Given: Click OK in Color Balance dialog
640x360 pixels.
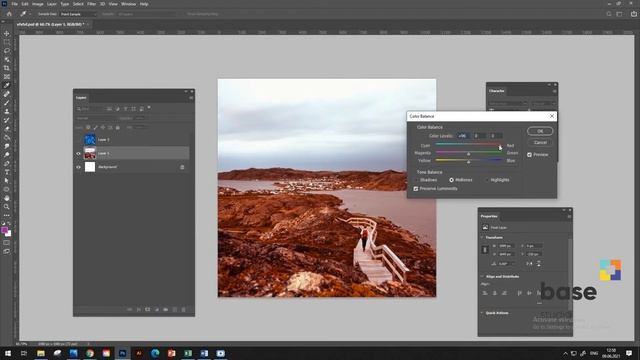Looking at the screenshot, I should click(x=540, y=131).
